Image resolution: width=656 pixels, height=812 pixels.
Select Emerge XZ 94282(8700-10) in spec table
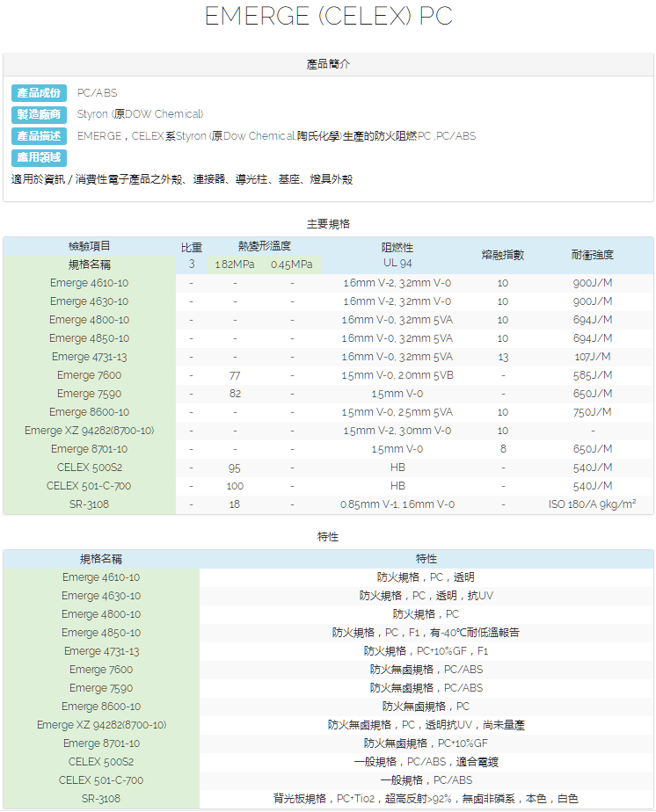tap(89, 431)
